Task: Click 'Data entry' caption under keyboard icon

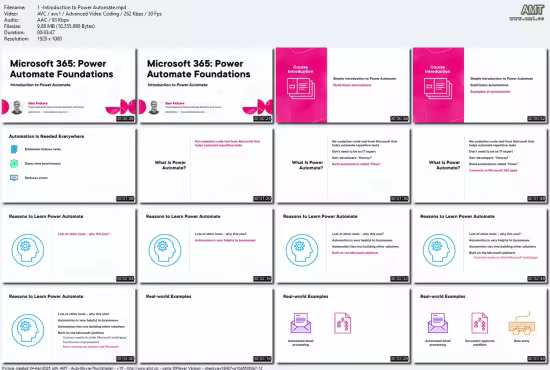Action: point(522,341)
